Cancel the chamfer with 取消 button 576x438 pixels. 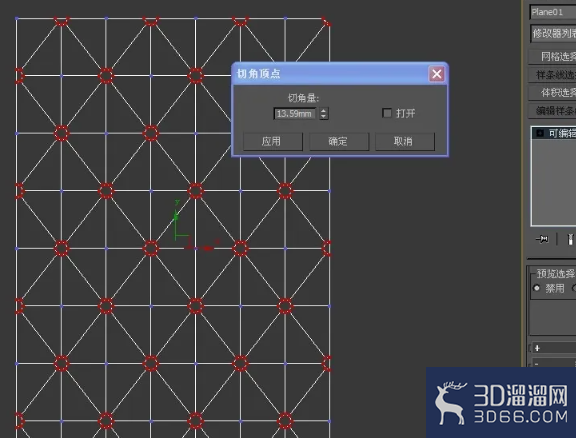(404, 141)
